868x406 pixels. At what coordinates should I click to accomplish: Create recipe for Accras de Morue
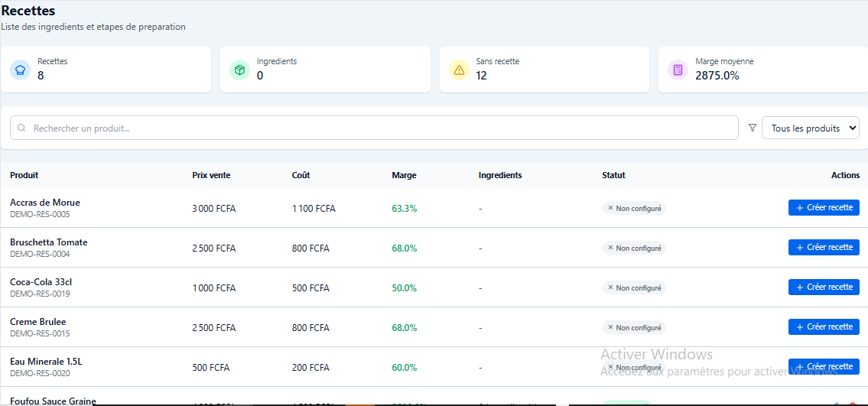point(824,207)
